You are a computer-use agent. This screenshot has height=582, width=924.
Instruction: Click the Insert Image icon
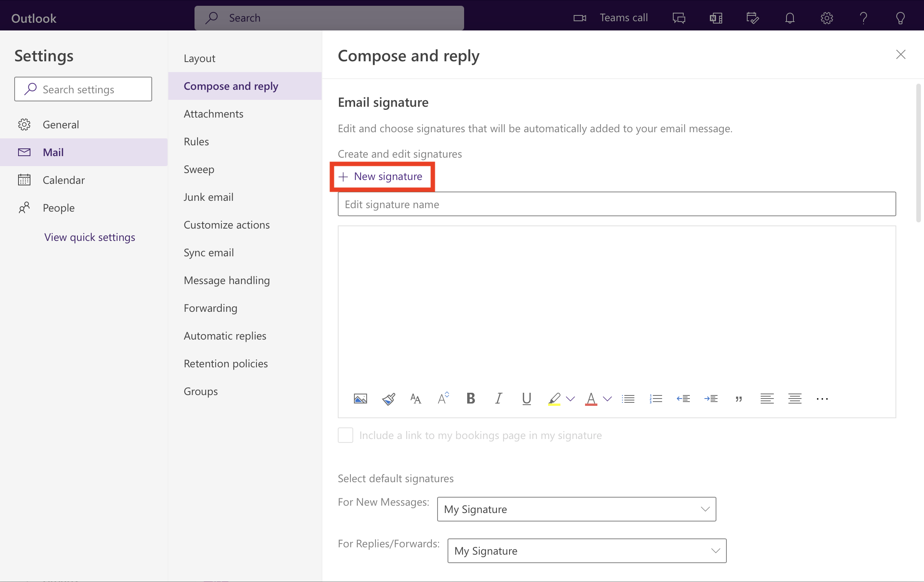point(361,398)
